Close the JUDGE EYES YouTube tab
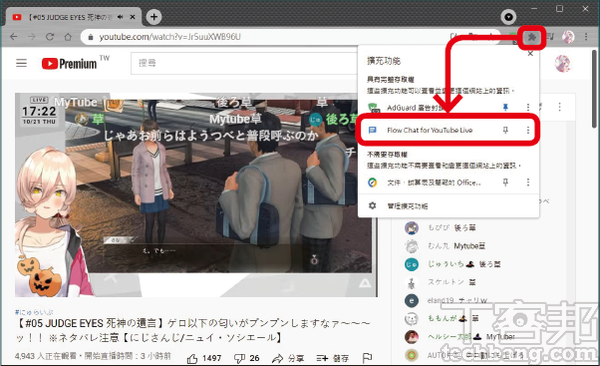600x366 pixels. point(132,17)
